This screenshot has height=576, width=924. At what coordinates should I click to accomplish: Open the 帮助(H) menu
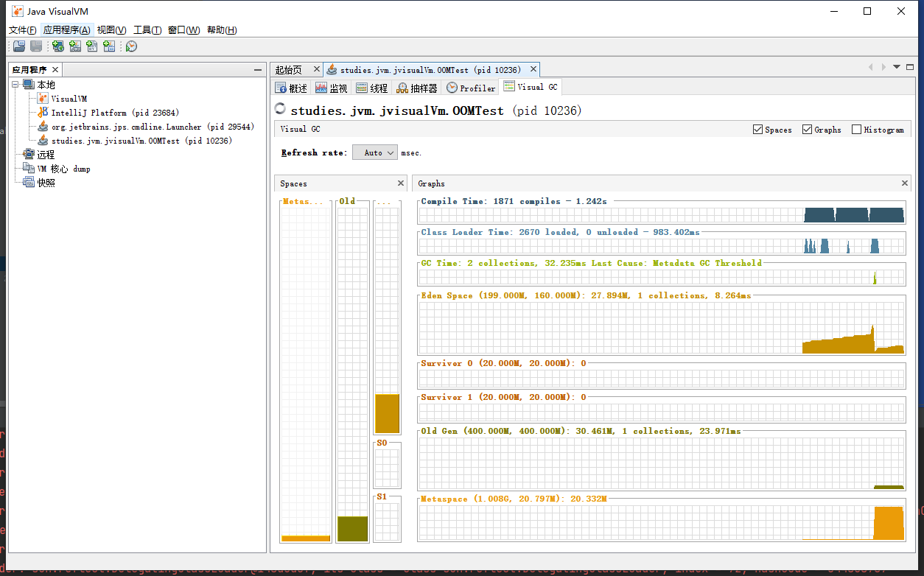[x=222, y=30]
